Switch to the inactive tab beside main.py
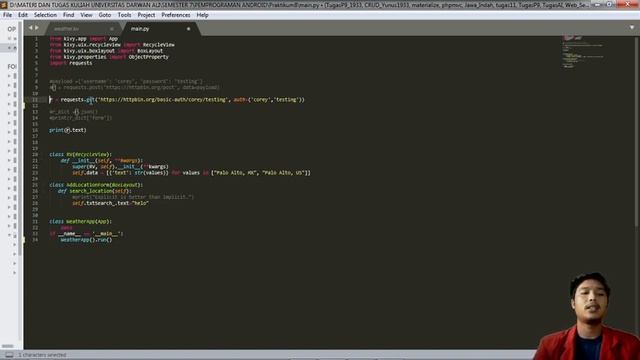640x360 pixels. pyautogui.click(x=82, y=29)
